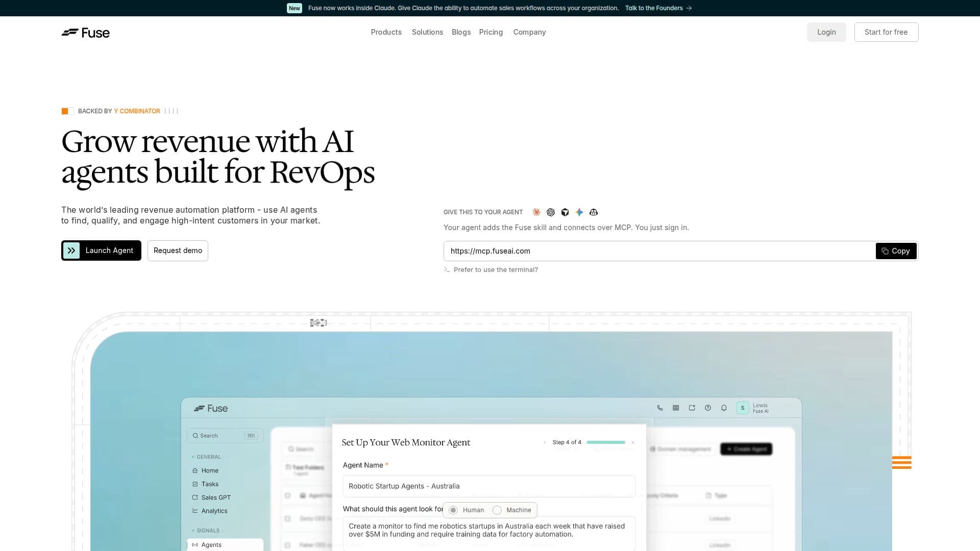Expand the Company navigation menu
The image size is (980, 551).
[529, 32]
